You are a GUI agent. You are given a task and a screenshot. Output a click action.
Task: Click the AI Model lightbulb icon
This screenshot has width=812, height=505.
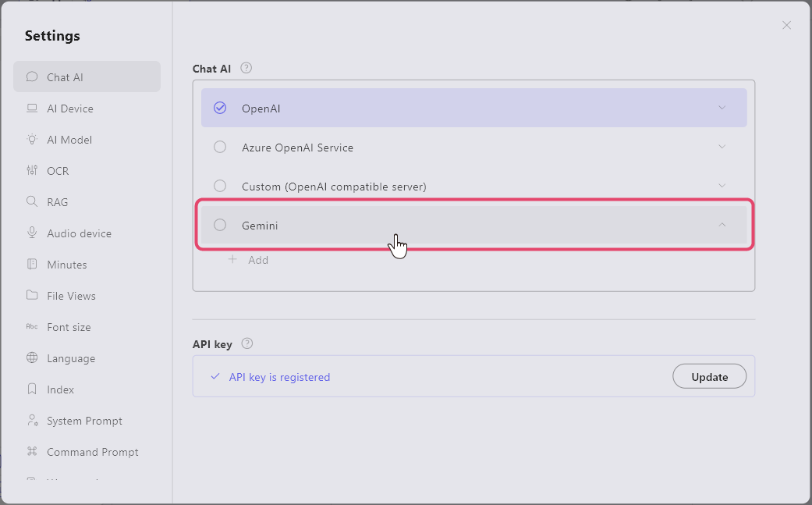click(32, 140)
